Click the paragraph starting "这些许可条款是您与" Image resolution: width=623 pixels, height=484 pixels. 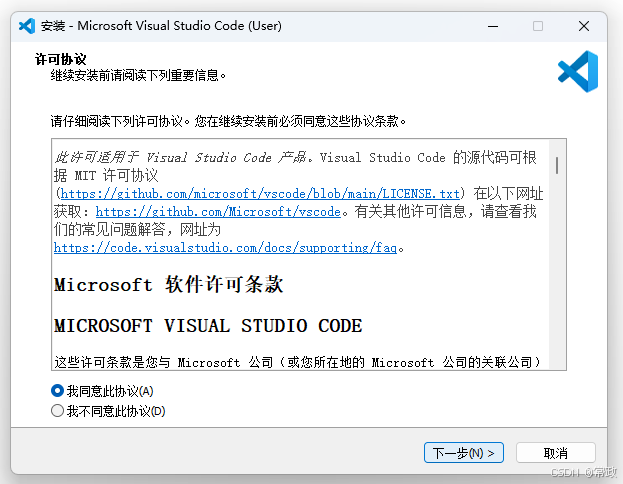pos(298,362)
